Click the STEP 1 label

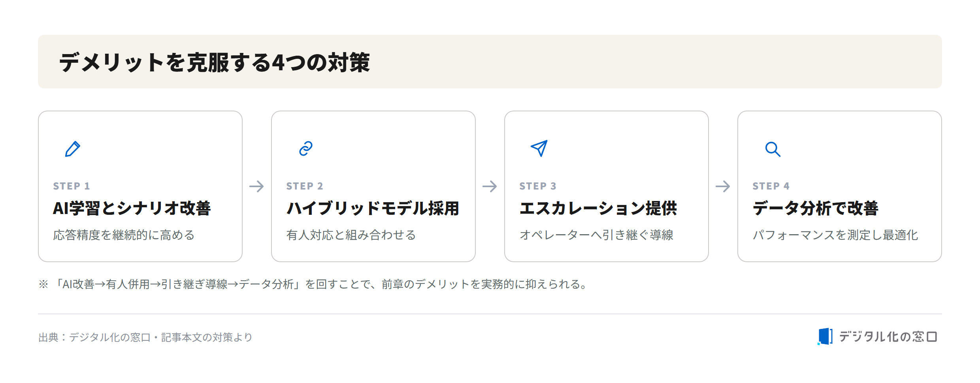click(x=72, y=186)
